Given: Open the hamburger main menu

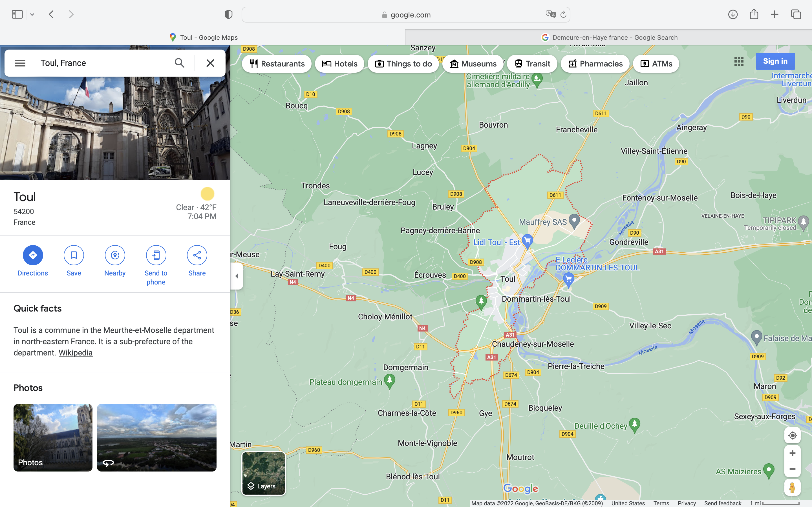Looking at the screenshot, I should click(20, 63).
